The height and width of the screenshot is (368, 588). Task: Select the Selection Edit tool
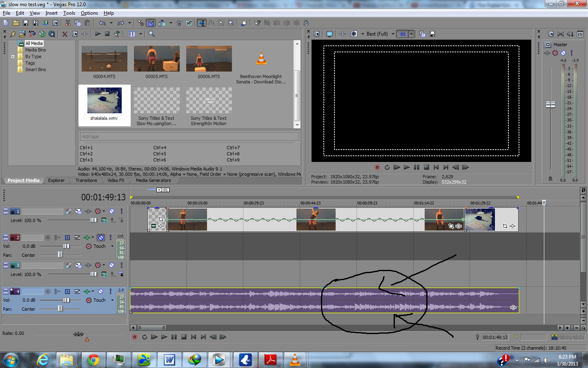pos(221,23)
